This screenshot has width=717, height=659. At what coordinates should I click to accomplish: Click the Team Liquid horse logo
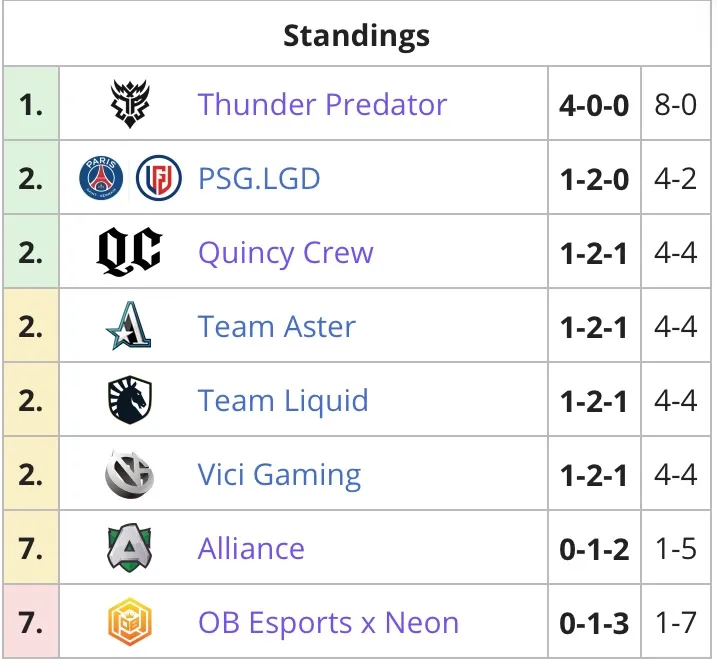(x=130, y=400)
